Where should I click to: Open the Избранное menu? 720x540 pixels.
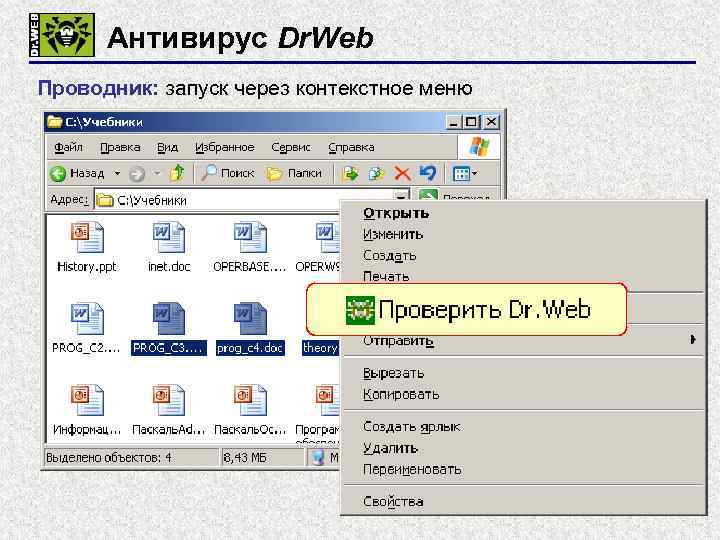coord(225,147)
